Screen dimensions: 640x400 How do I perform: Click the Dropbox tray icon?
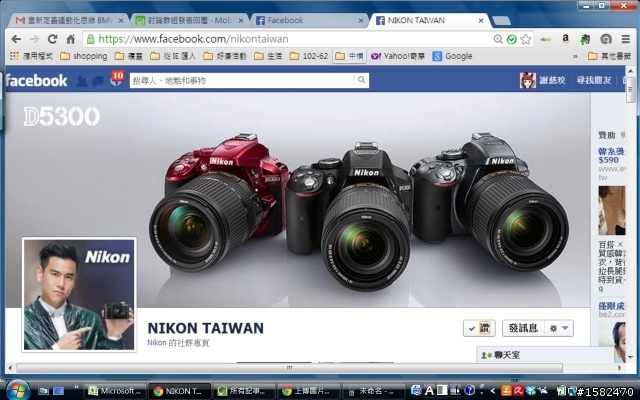(x=531, y=391)
